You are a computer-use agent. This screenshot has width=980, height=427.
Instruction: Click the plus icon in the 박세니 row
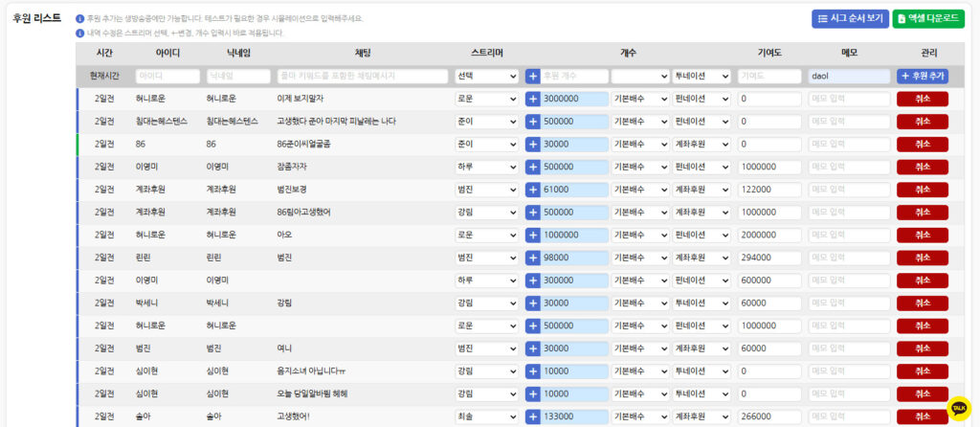pyautogui.click(x=532, y=303)
